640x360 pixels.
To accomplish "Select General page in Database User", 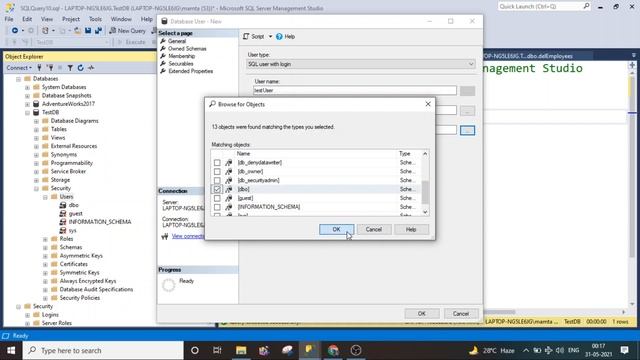I will (177, 41).
